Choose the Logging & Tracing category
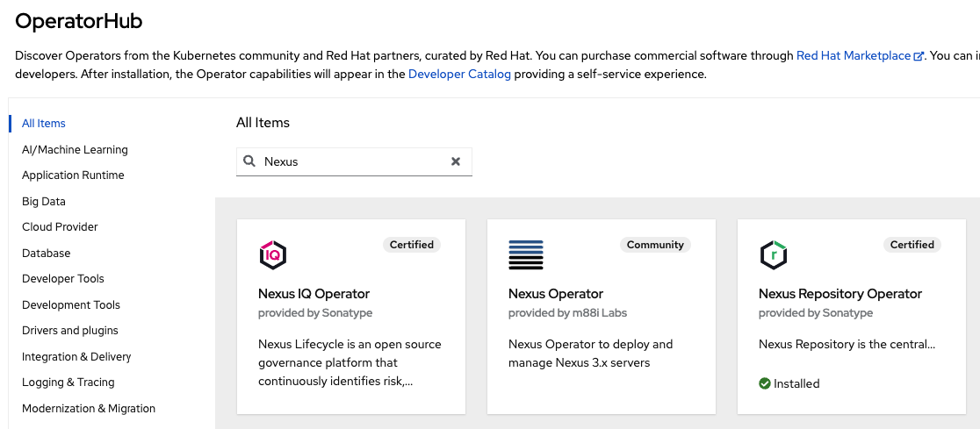This screenshot has width=980, height=429. pyautogui.click(x=68, y=383)
